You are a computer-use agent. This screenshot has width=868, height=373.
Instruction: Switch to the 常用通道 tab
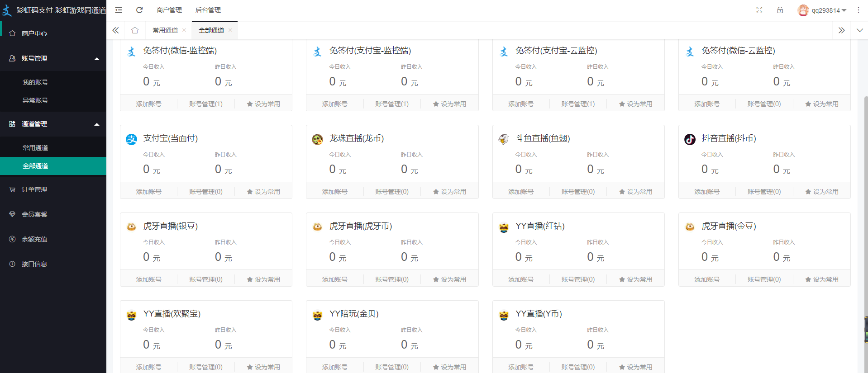coord(165,30)
